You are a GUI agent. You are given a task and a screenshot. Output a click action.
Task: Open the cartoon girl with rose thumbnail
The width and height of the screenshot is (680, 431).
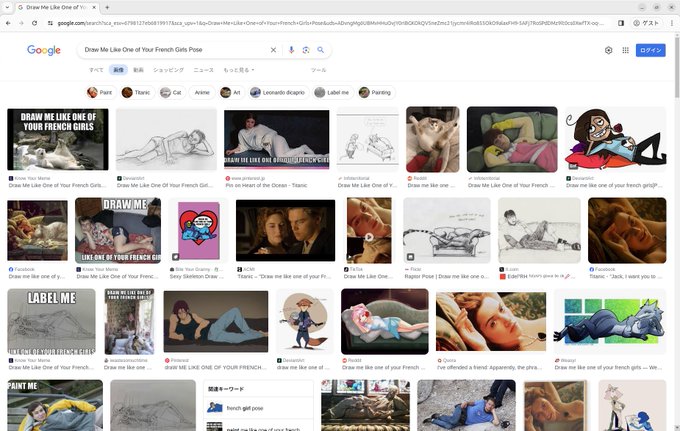[x=615, y=139]
